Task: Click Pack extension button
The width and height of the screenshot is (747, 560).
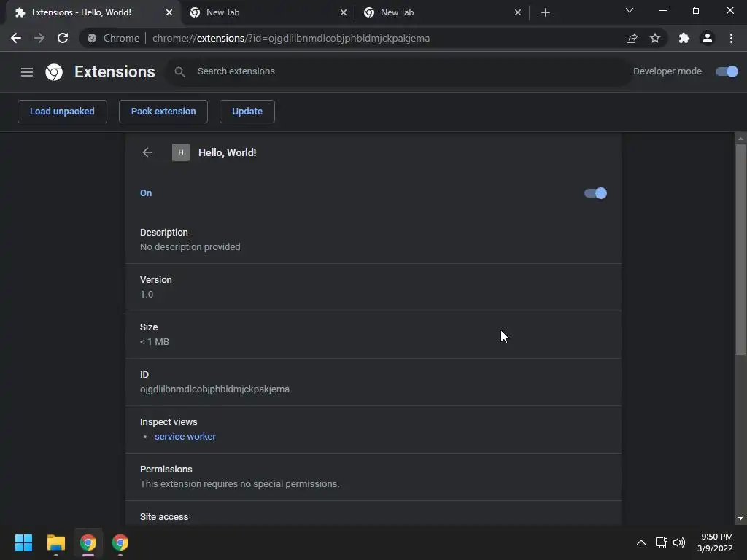Action: (x=163, y=112)
